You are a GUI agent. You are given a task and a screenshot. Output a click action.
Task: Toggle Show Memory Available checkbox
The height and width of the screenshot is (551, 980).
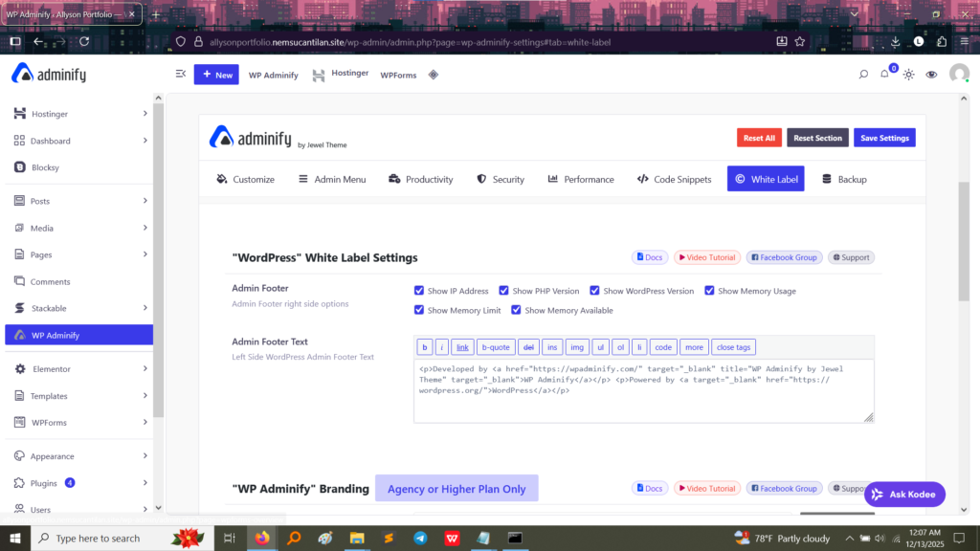517,310
